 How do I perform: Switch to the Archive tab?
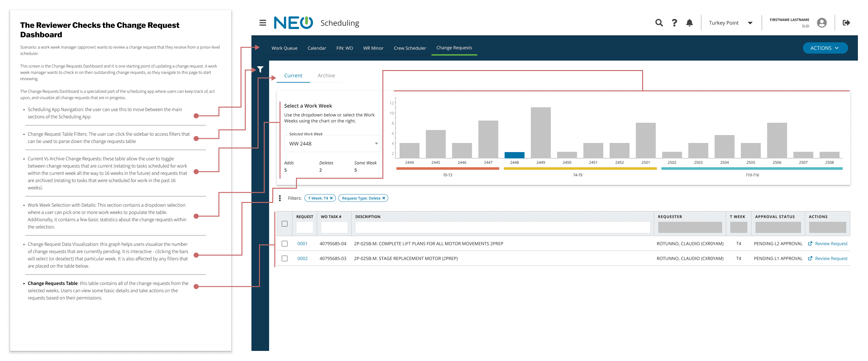pyautogui.click(x=326, y=76)
